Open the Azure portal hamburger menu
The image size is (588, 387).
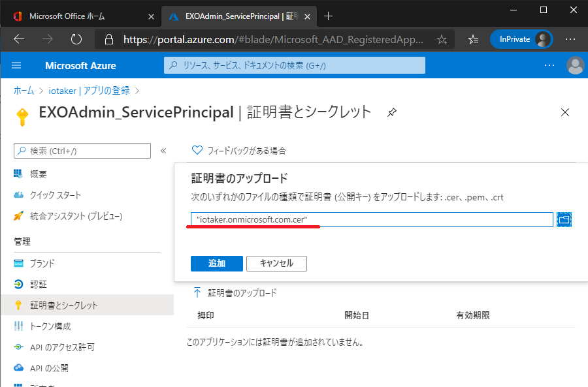tap(16, 65)
